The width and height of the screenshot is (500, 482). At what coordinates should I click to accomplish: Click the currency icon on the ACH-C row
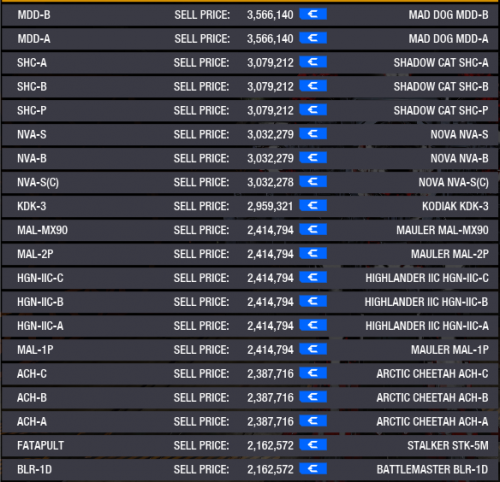tap(313, 373)
